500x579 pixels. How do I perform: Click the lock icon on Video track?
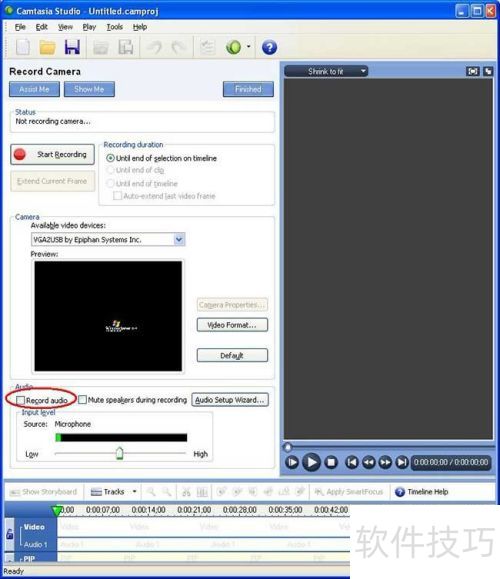pyautogui.click(x=10, y=533)
